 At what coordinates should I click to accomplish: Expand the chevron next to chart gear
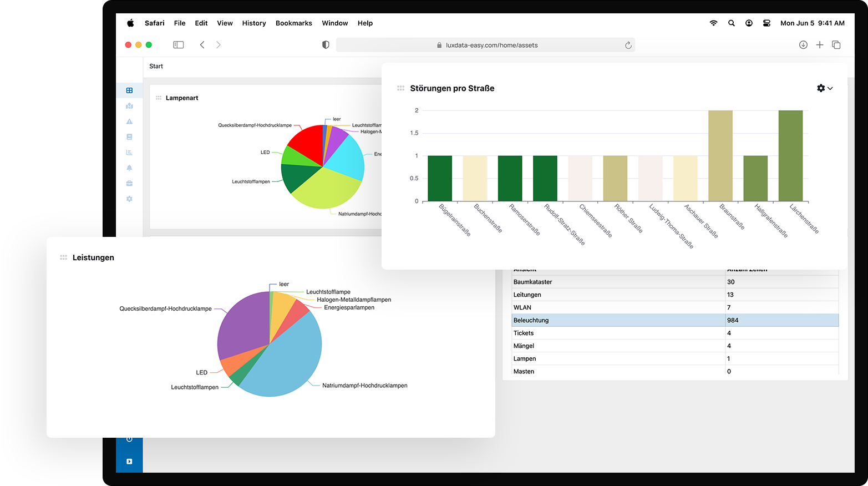(x=830, y=89)
